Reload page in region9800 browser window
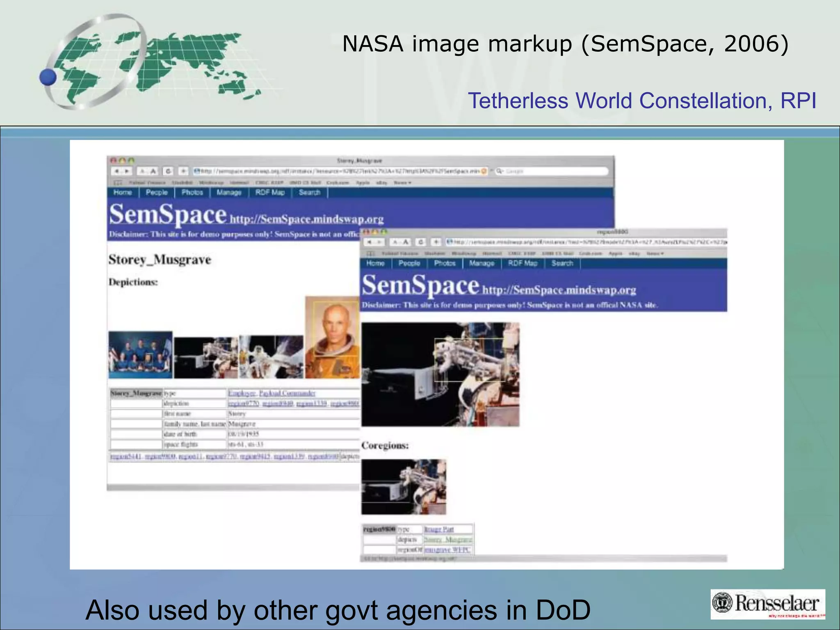The image size is (840, 630). tap(421, 242)
